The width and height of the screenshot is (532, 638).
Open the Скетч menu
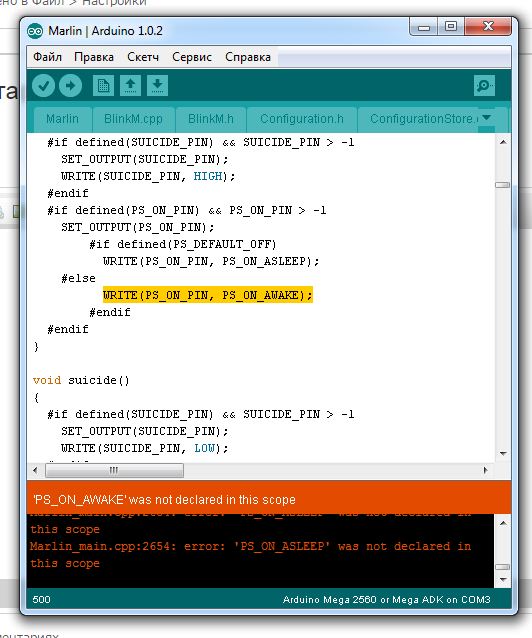pyautogui.click(x=143, y=57)
